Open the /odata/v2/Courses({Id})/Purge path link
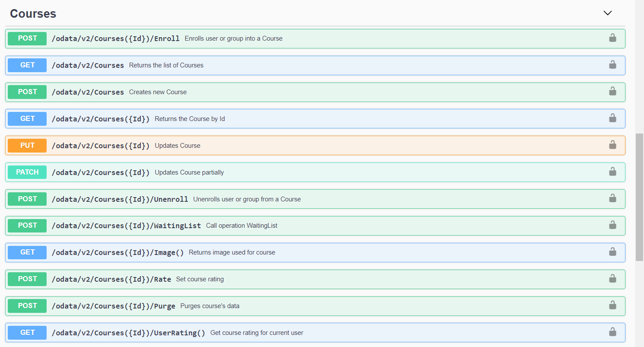644x347 pixels. point(113,306)
